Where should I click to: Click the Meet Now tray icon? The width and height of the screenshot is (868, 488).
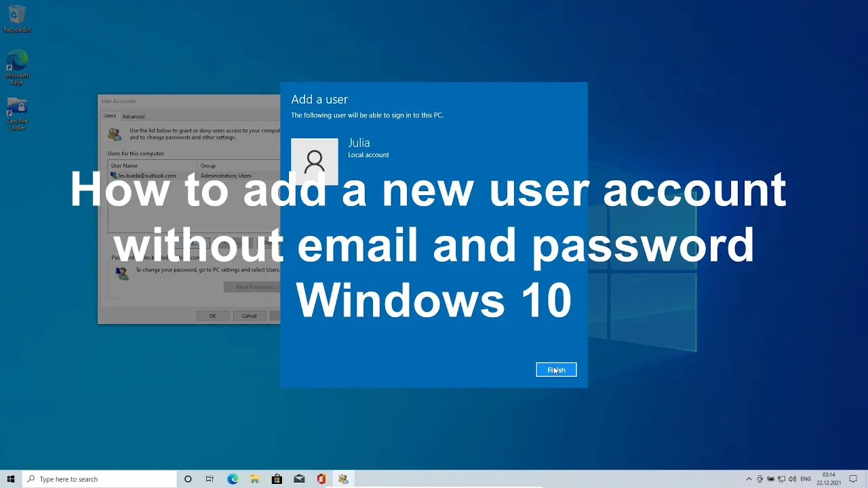click(759, 479)
